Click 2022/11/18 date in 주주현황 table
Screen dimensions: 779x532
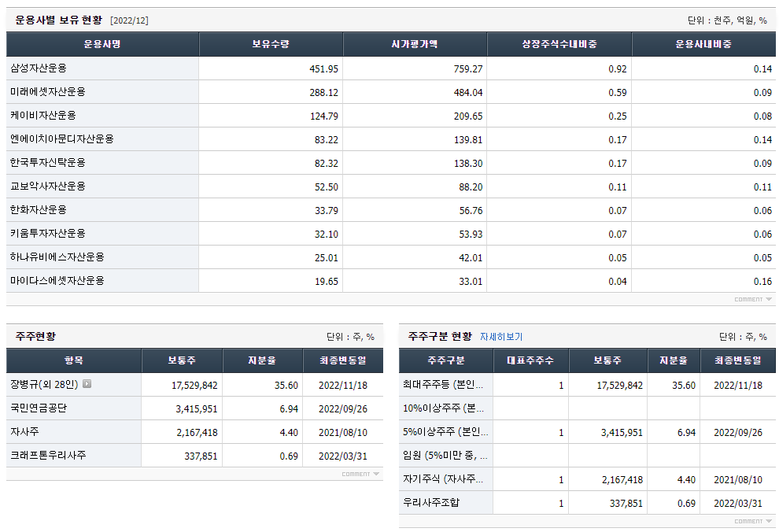(343, 386)
